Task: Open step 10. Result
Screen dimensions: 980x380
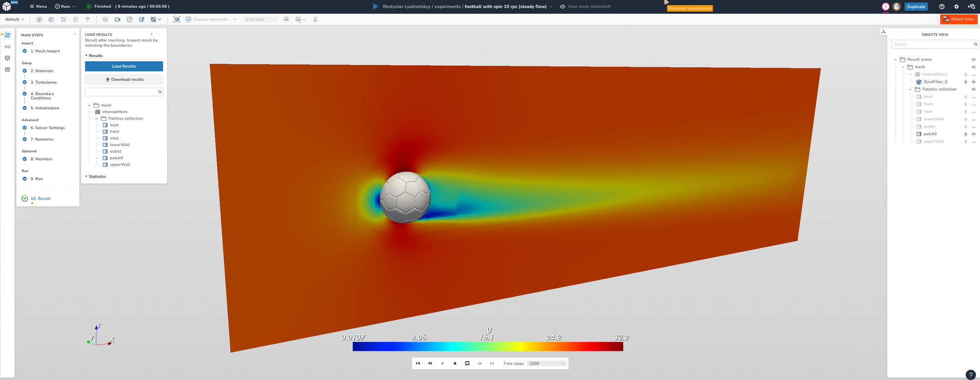Action: [x=41, y=198]
